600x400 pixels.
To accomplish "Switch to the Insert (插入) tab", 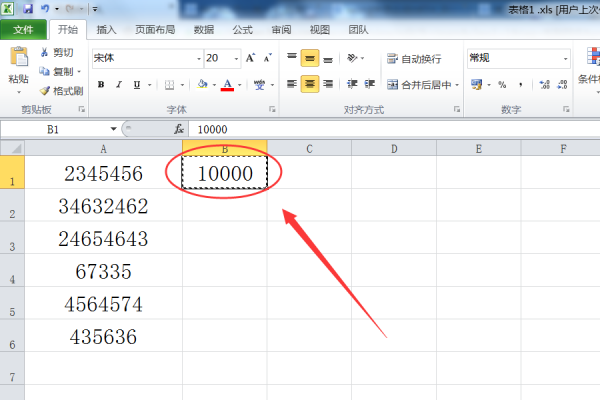I will click(x=107, y=30).
